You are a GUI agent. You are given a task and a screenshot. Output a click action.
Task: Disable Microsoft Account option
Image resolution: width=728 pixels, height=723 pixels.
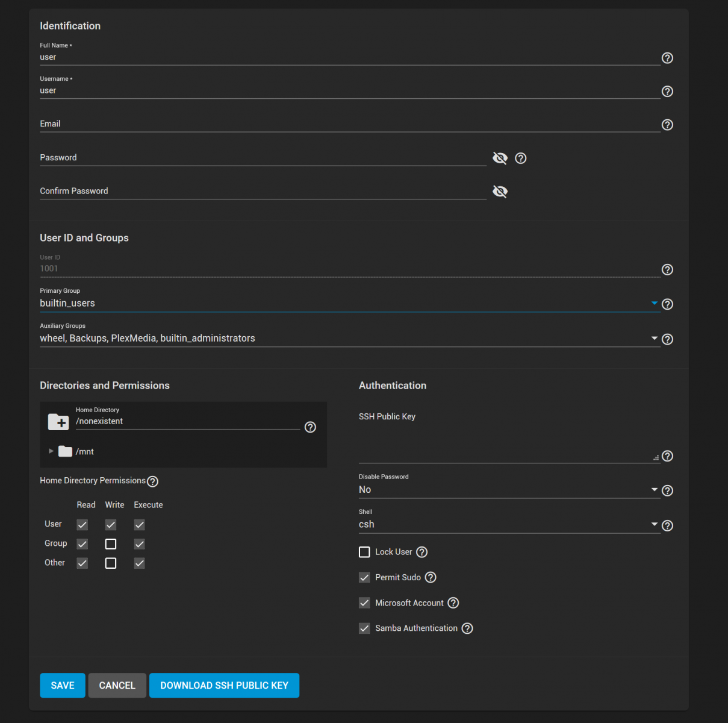pyautogui.click(x=364, y=602)
